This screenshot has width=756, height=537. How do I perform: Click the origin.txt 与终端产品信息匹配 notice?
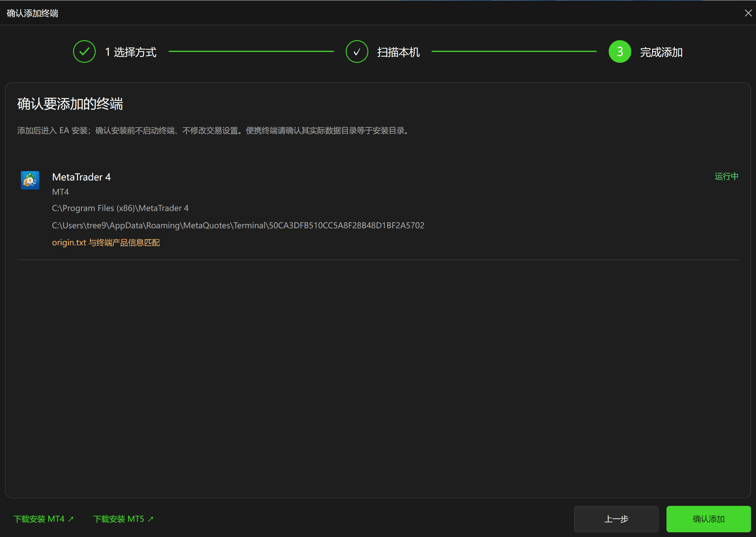(x=106, y=242)
